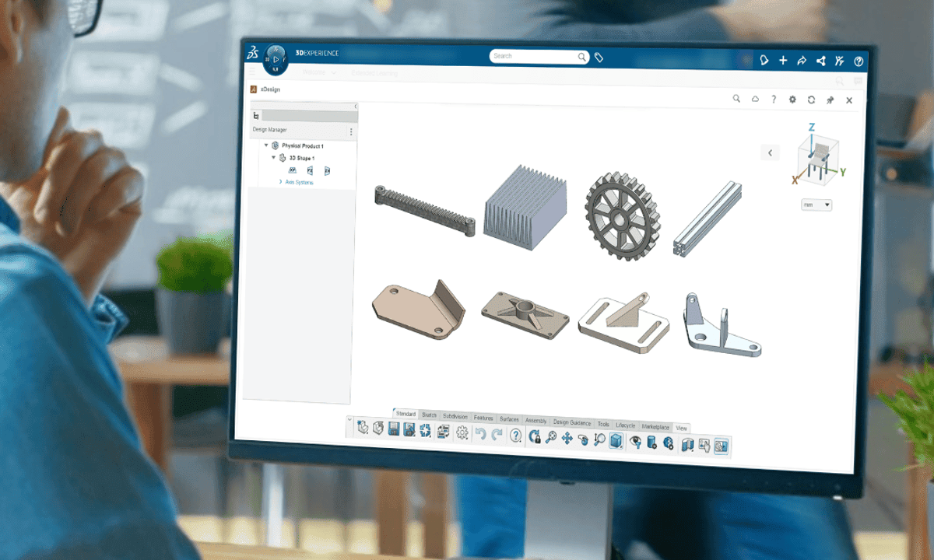Image resolution: width=934 pixels, height=560 pixels.
Task: Open the notifications bell in the top bar
Action: pyautogui.click(x=764, y=61)
